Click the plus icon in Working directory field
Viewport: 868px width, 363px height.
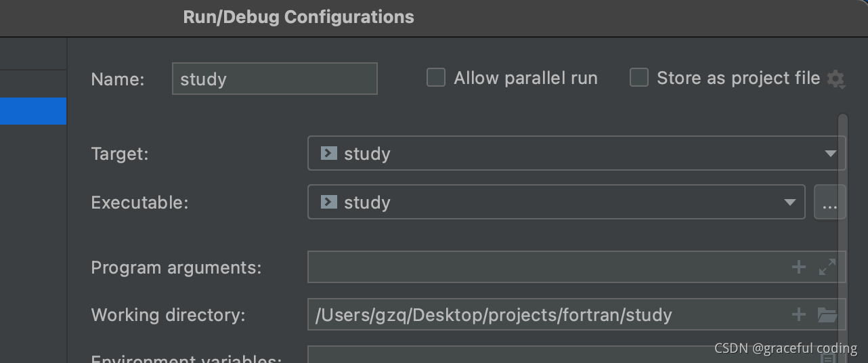tap(799, 314)
